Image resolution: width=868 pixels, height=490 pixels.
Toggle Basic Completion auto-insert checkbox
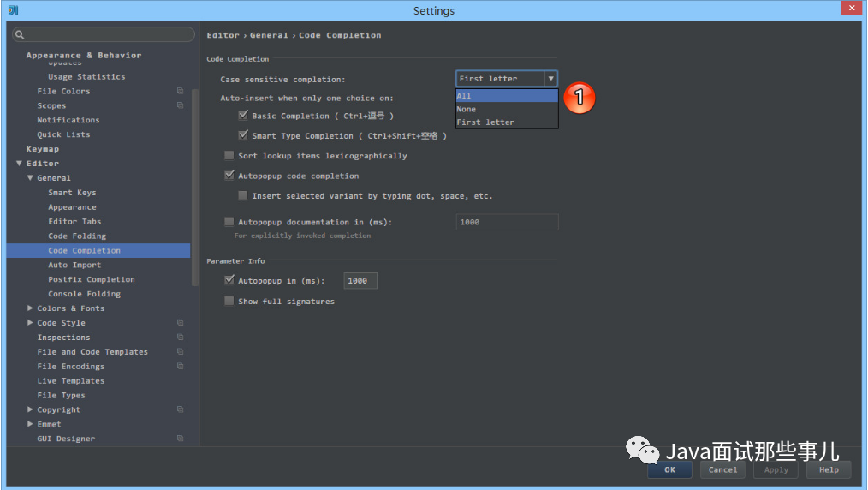pyautogui.click(x=242, y=115)
